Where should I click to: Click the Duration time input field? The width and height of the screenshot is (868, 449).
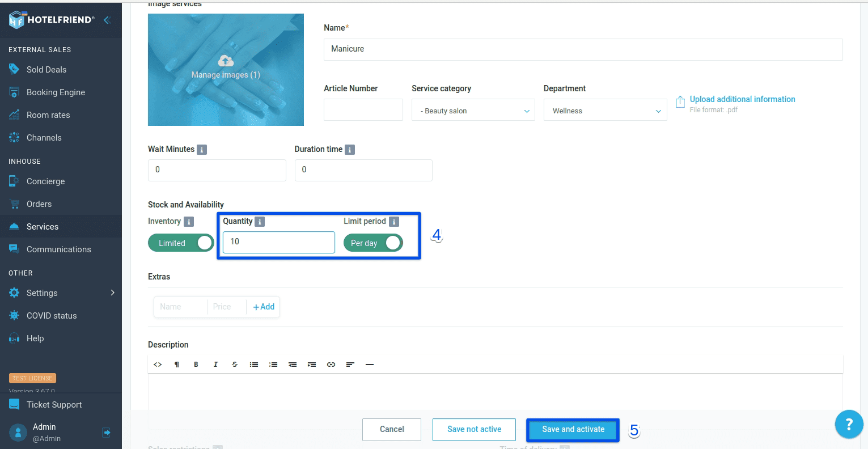[363, 170]
